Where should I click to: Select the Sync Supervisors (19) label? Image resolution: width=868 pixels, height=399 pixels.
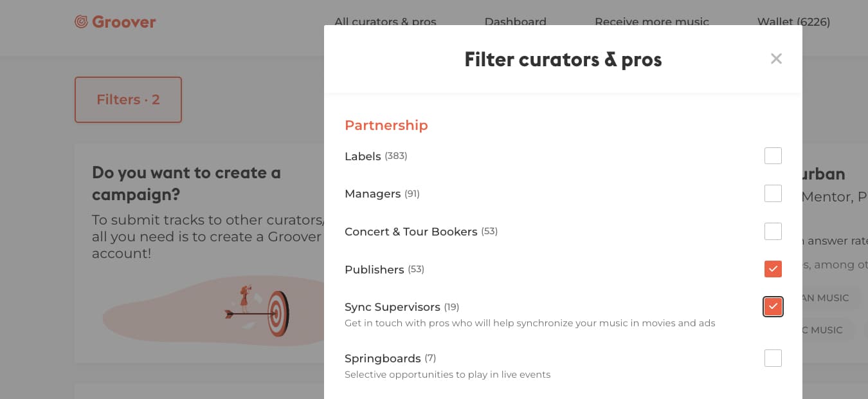402,307
